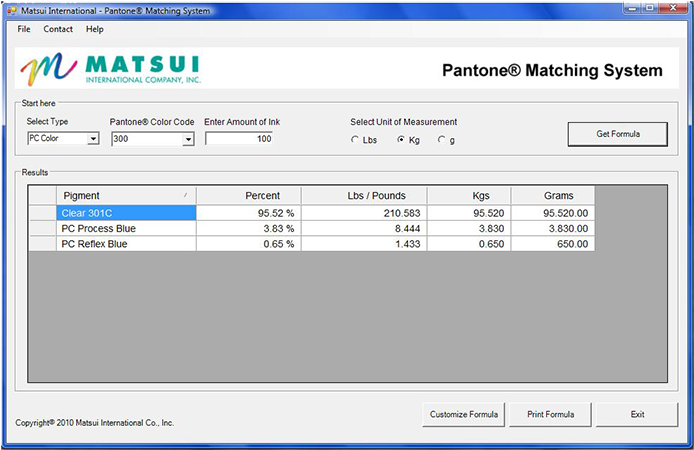Click the Kgs column header
Image resolution: width=694 pixels, height=450 pixels.
click(469, 196)
